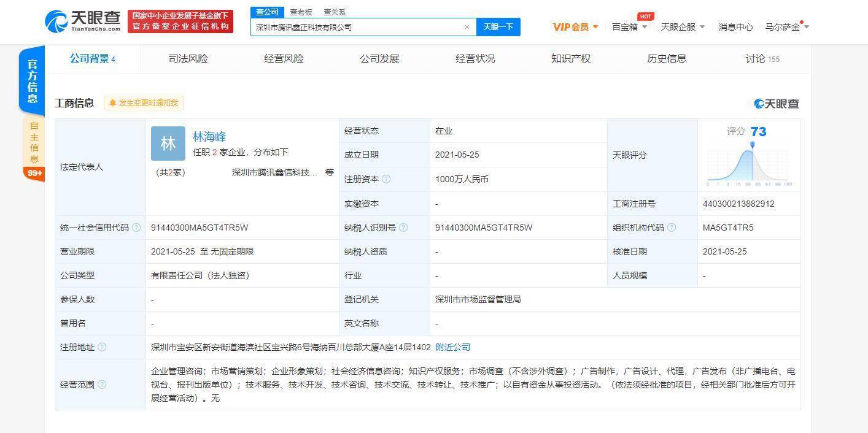The image size is (868, 433).
Task: Select the 公司背景 tab
Action: point(93,59)
